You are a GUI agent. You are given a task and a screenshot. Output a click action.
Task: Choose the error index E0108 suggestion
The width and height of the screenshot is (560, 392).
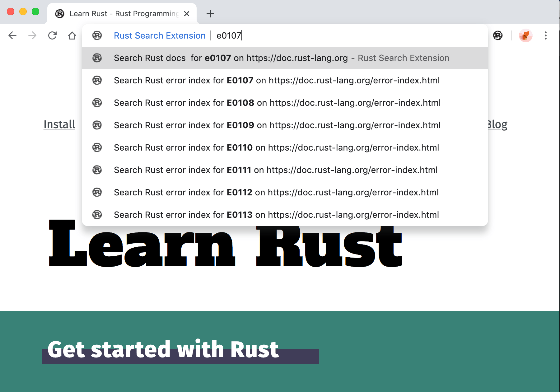pos(285,103)
